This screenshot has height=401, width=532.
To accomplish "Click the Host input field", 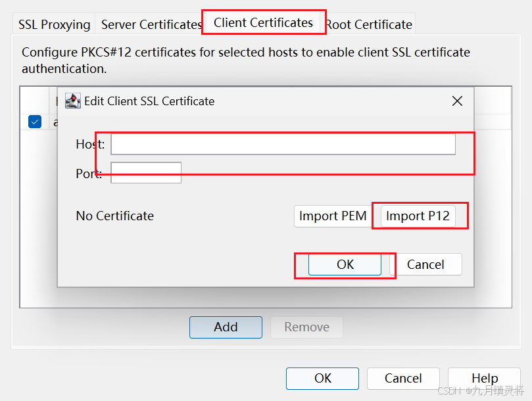I will tap(283, 144).
